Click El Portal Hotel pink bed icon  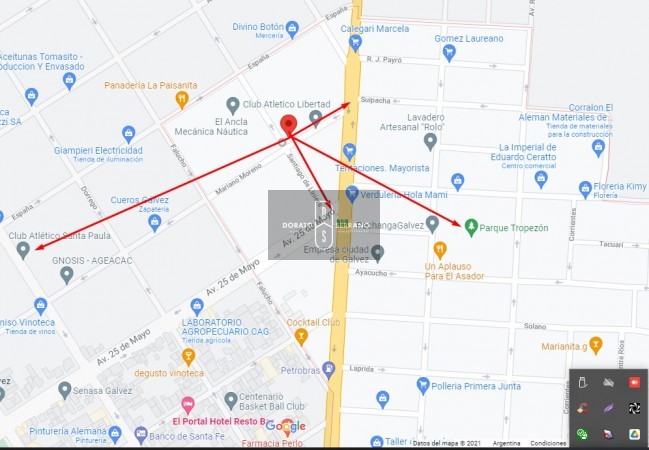(x=188, y=404)
